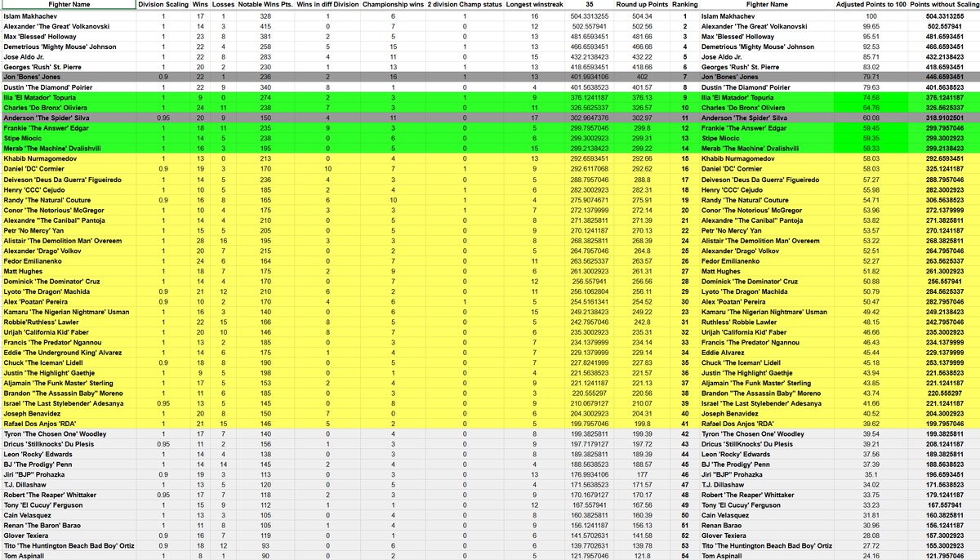Click the Adjusted Points to 100 header
980x560 pixels.
point(870,5)
